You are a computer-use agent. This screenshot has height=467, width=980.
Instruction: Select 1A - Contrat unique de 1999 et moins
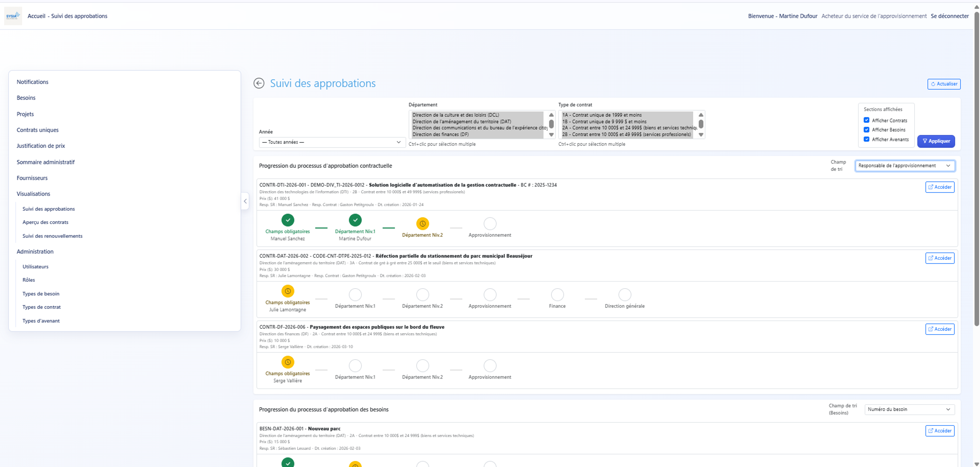click(627, 115)
